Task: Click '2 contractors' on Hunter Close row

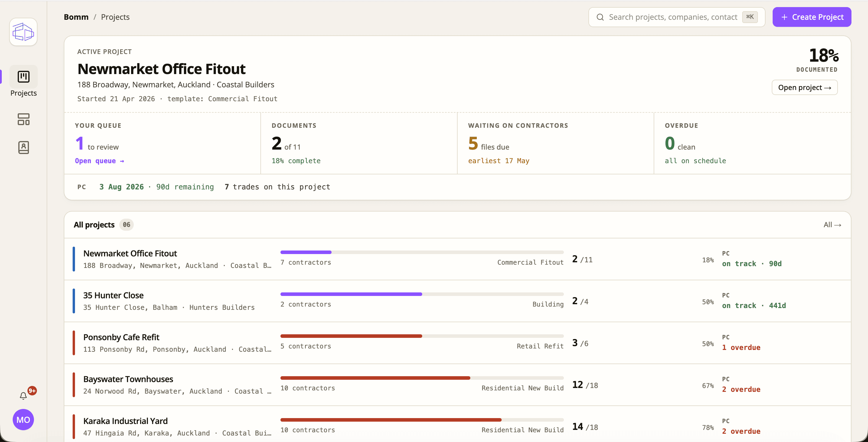Action: [306, 304]
